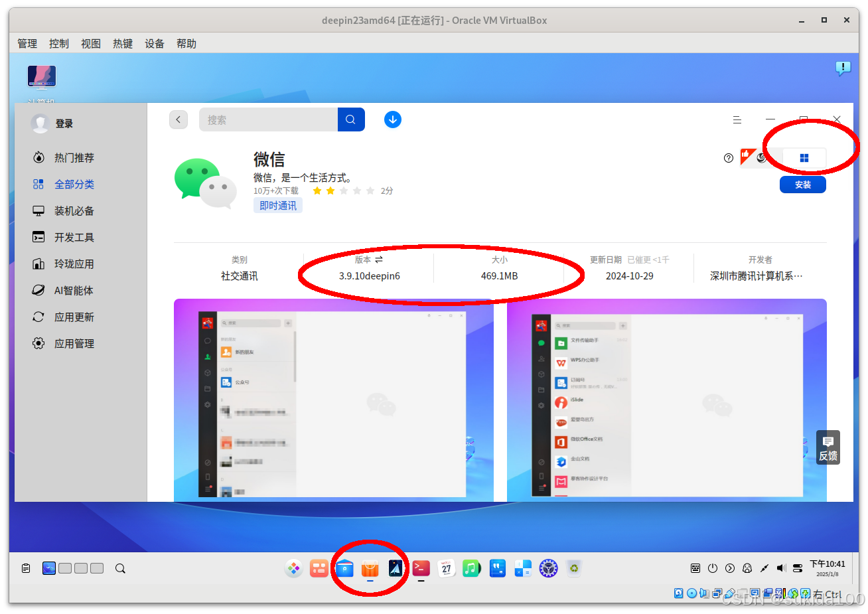Screen dimensions: 868x614
Task: Open AI智能体 section
Action: 64,291
